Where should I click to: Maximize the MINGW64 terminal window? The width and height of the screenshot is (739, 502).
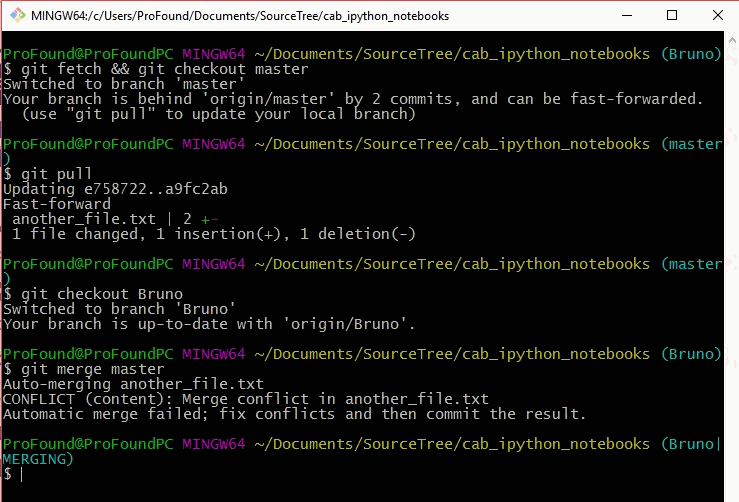tap(670, 16)
